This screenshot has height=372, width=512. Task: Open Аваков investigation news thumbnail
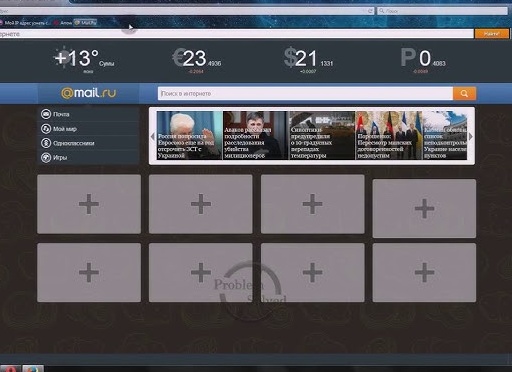pyautogui.click(x=255, y=135)
